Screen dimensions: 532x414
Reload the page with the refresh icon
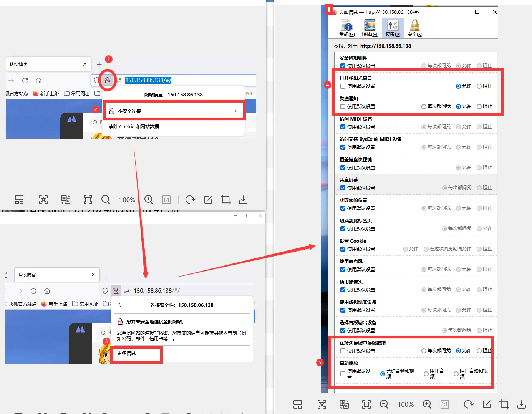25,80
